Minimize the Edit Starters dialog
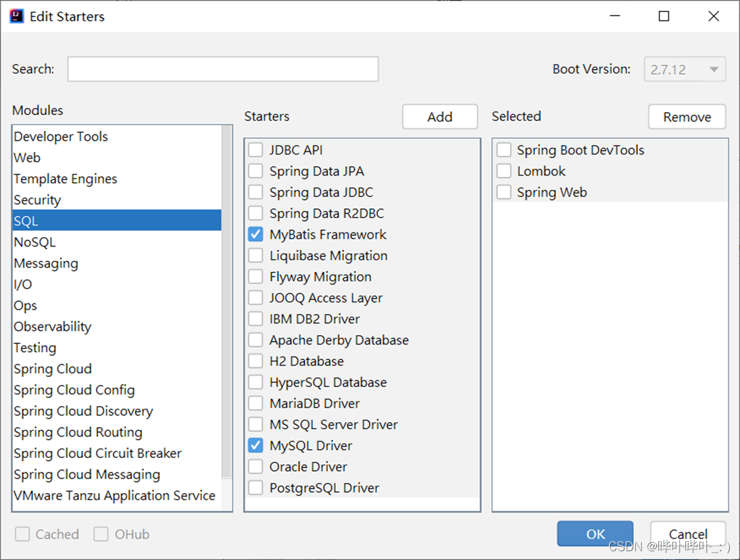The image size is (740, 560). click(615, 16)
